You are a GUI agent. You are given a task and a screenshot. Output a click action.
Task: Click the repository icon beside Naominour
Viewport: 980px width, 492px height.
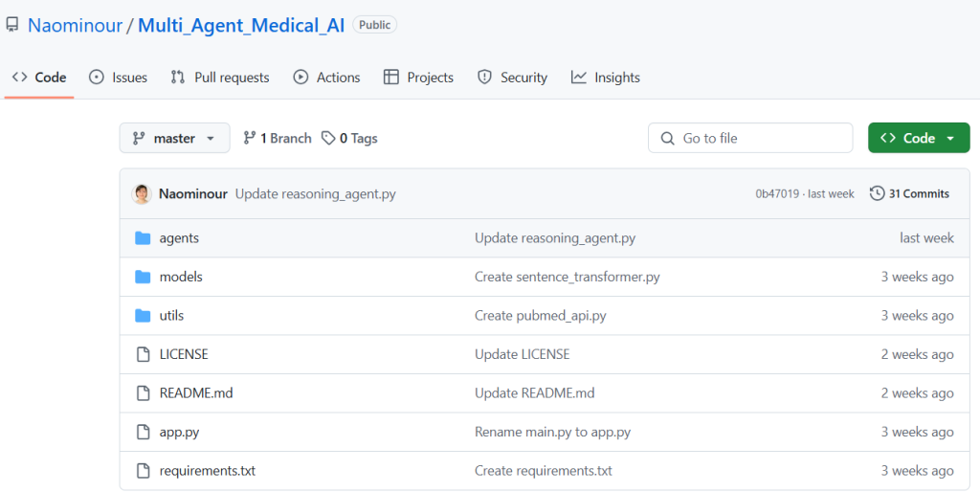(x=12, y=25)
